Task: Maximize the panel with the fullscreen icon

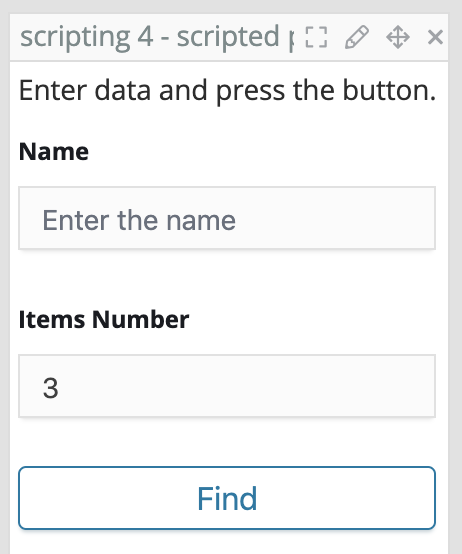Action: (x=316, y=37)
